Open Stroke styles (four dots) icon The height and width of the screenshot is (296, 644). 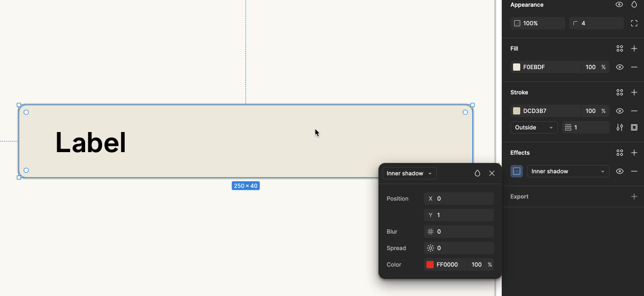pyautogui.click(x=620, y=92)
